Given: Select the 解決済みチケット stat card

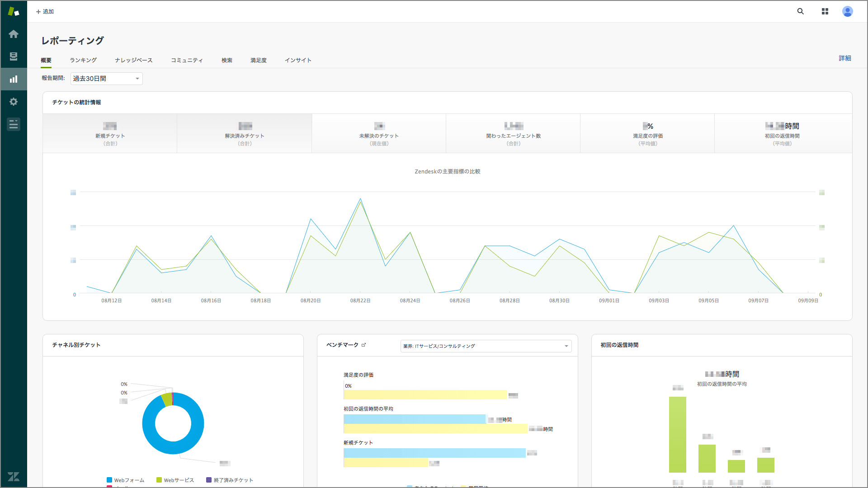Looking at the screenshot, I should [x=244, y=133].
